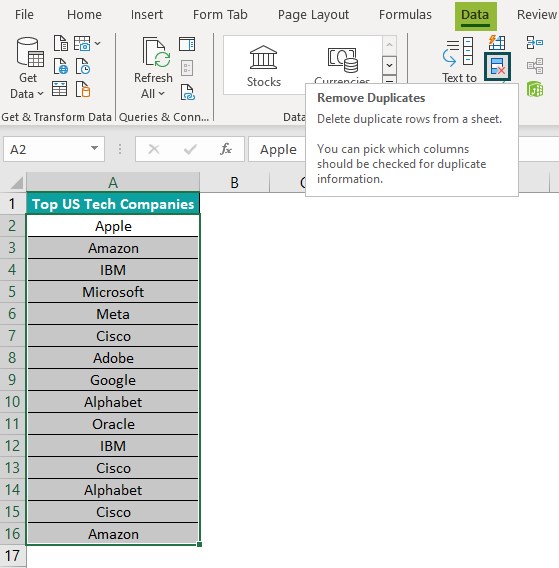Click the From Table/Range icon
Image resolution: width=559 pixels, height=568 pixels.
(x=59, y=89)
